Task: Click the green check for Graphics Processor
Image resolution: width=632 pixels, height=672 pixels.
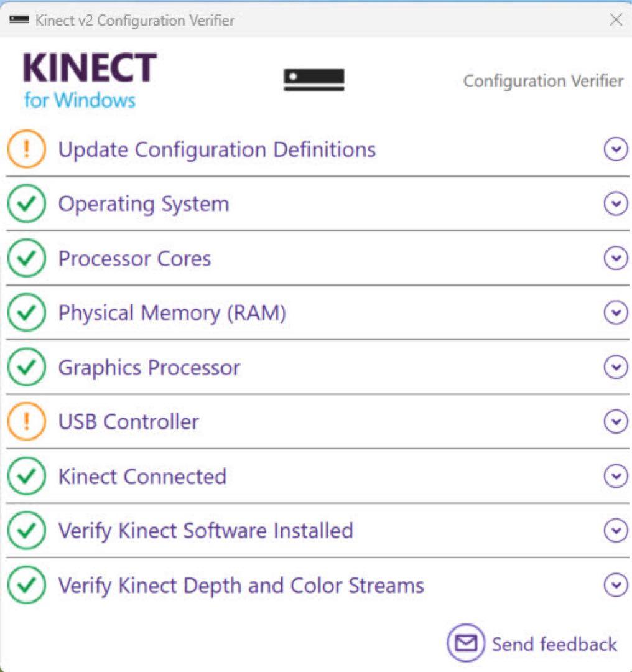Action: (x=26, y=367)
